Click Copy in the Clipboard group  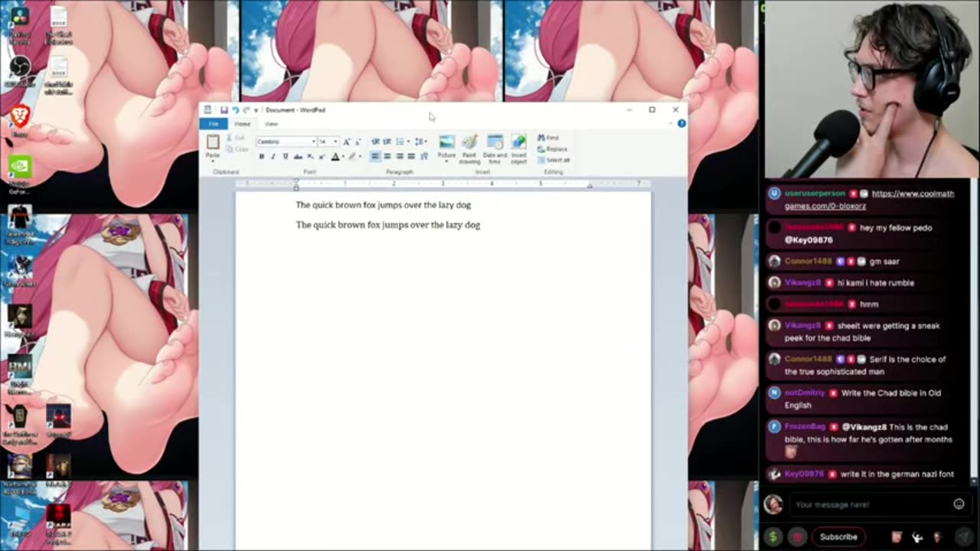pyautogui.click(x=237, y=148)
